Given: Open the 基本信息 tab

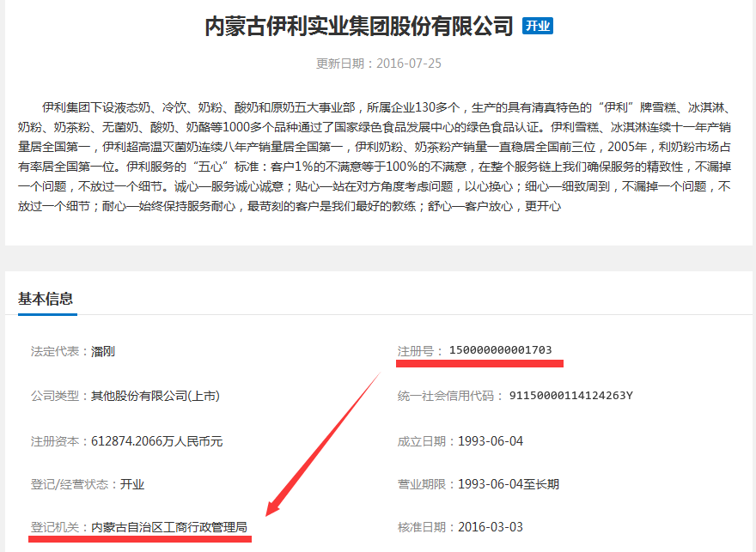Looking at the screenshot, I should 46,299.
